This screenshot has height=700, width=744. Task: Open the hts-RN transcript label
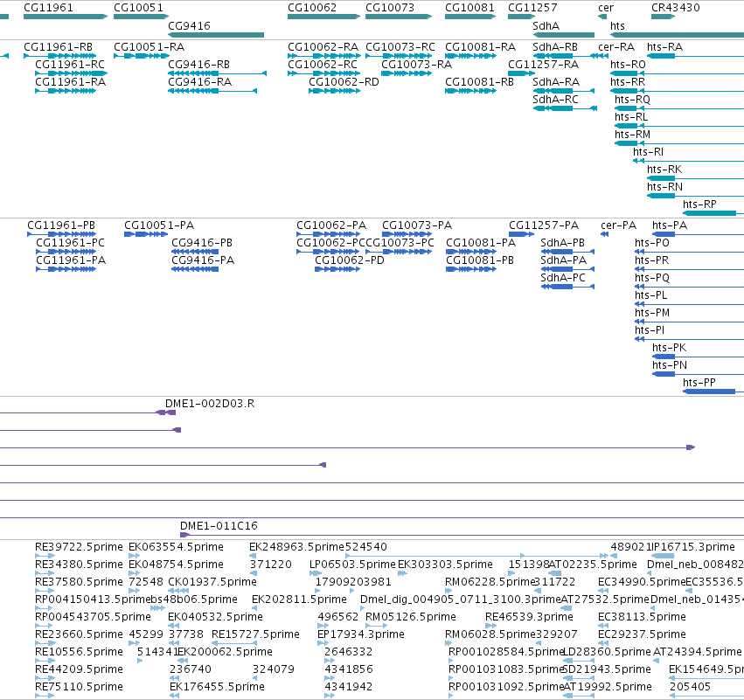point(664,187)
